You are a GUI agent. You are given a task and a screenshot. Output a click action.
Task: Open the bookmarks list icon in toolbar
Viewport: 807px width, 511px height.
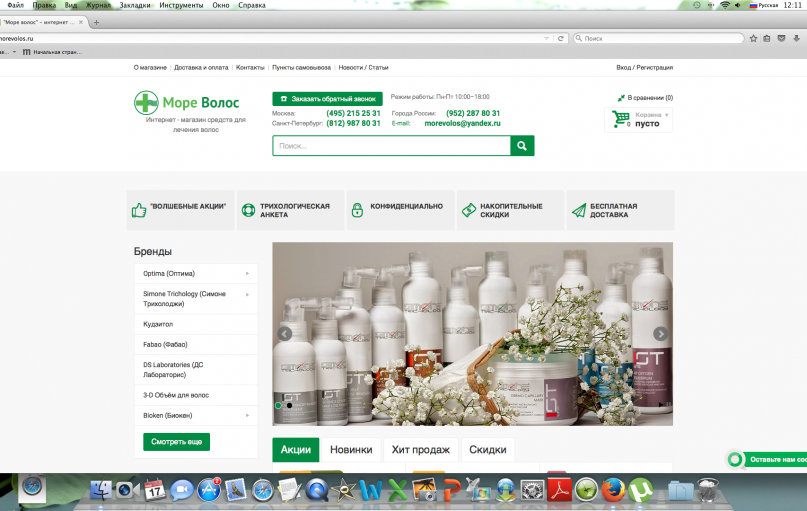tap(767, 39)
